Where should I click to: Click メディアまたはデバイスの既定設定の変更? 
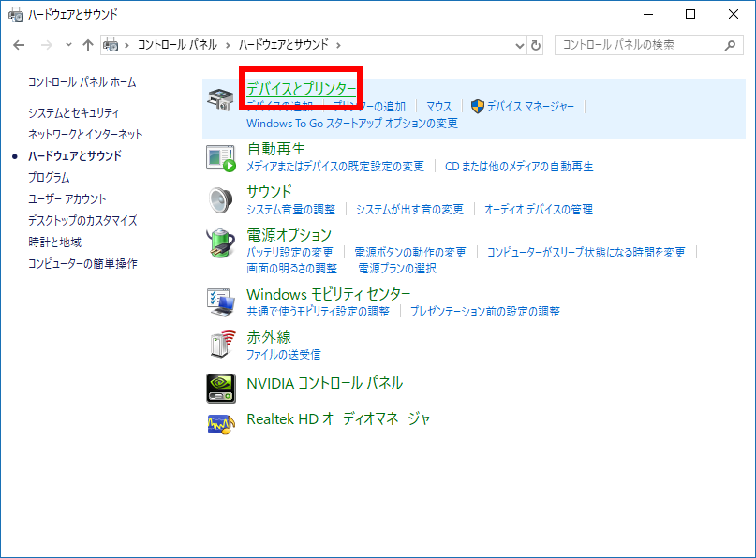pos(335,167)
